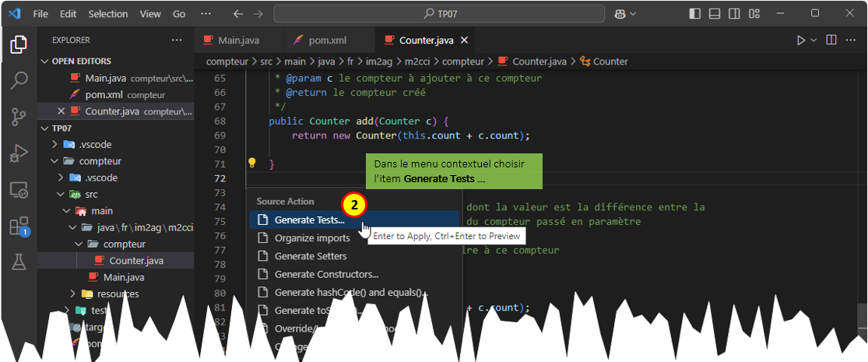The width and height of the screenshot is (868, 362).
Task: Open the Remote Explorer icon
Action: pyautogui.click(x=19, y=190)
